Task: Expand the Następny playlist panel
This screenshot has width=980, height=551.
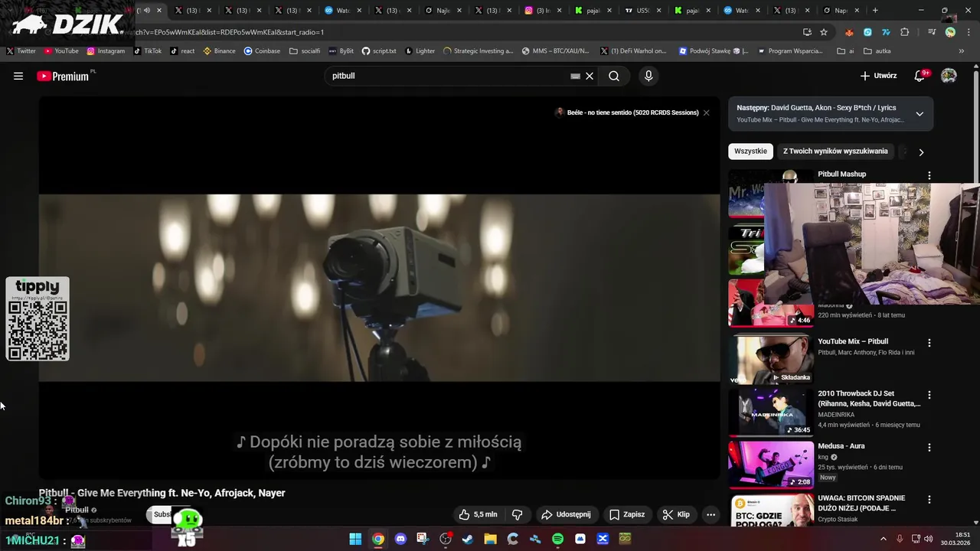Action: click(920, 114)
